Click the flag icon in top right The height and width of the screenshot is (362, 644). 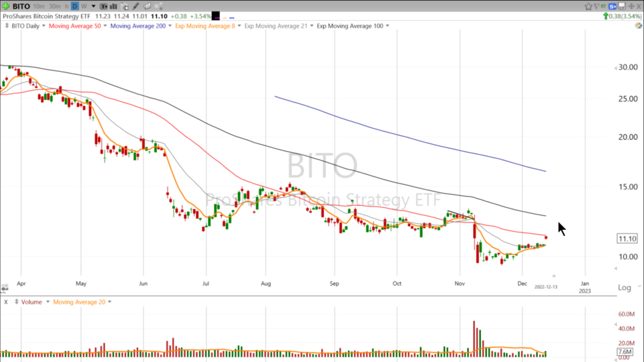point(596,6)
